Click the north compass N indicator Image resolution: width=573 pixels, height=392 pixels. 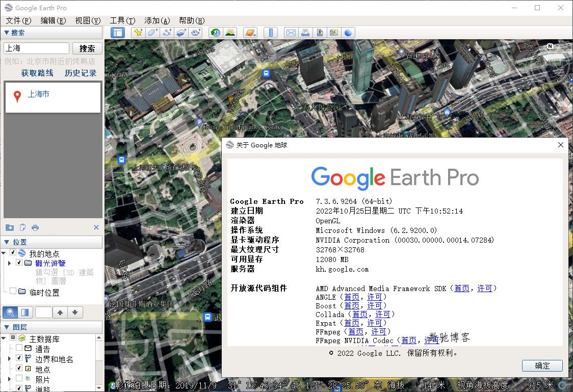[550, 46]
